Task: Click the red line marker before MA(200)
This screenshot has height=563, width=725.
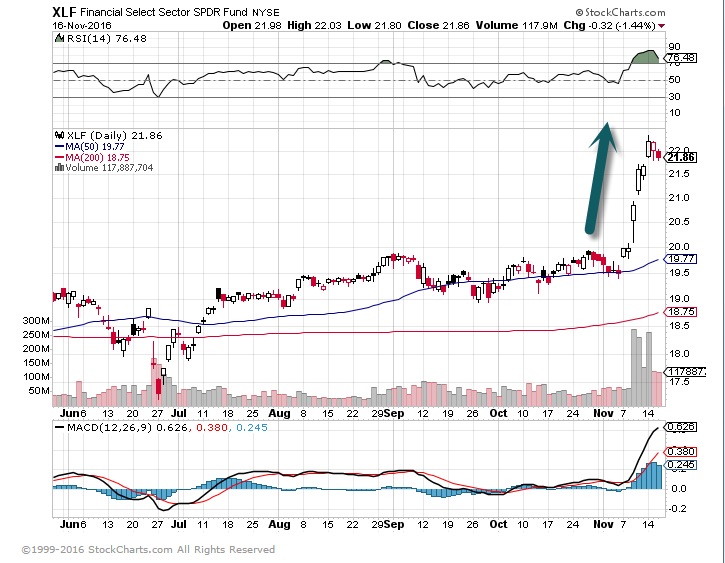Action: click(59, 157)
